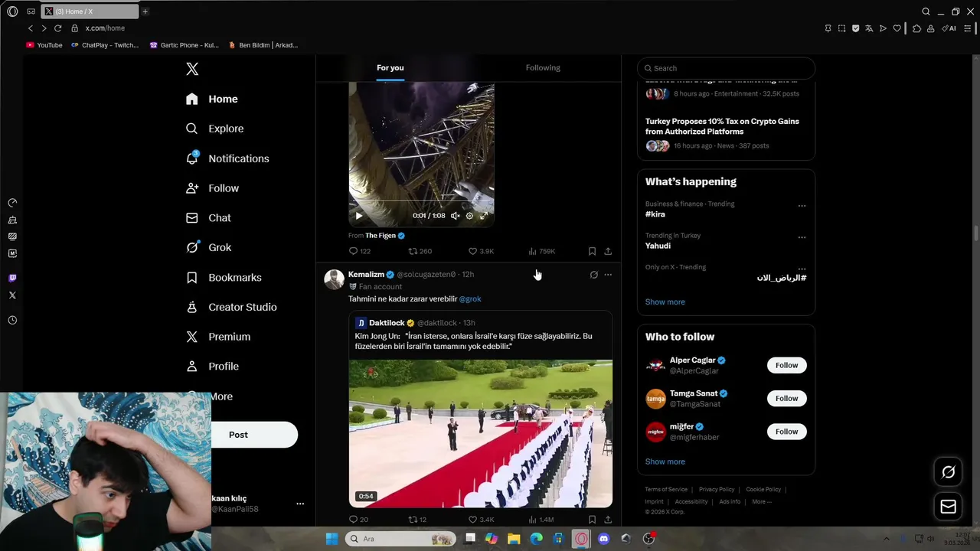Reload the page in the browser

point(57,28)
